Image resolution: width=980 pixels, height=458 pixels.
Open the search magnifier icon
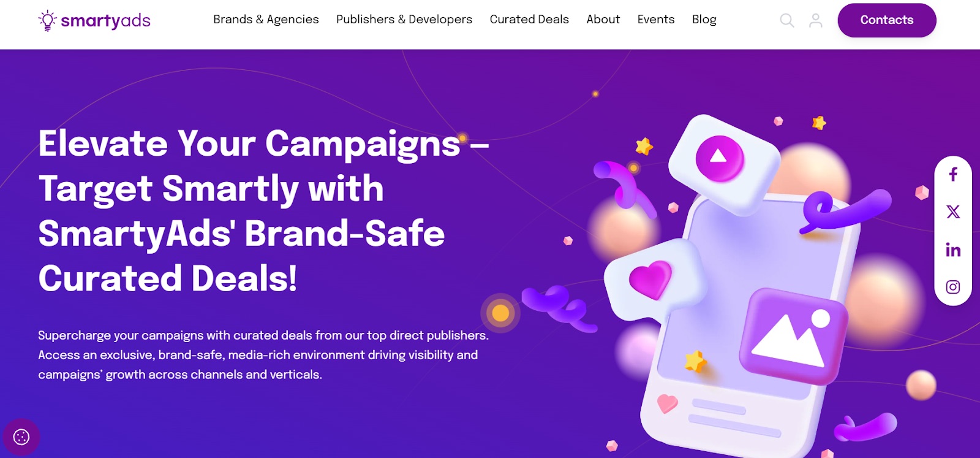[x=787, y=21]
